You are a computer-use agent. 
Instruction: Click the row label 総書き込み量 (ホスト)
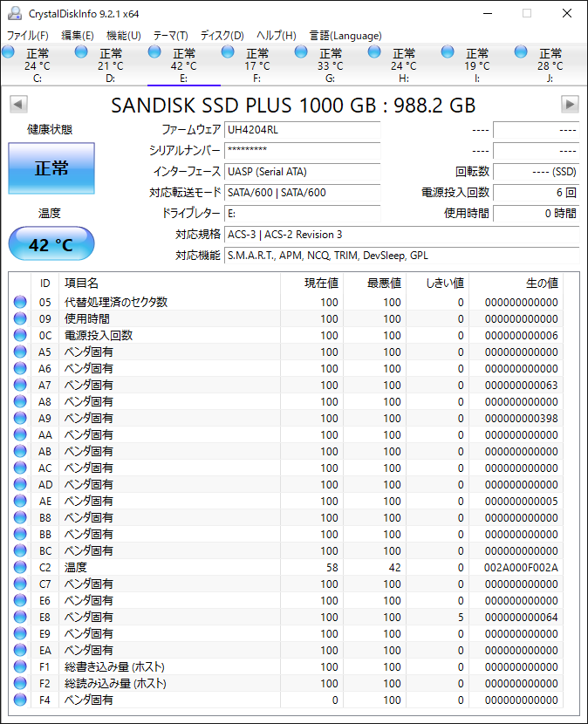(x=114, y=666)
